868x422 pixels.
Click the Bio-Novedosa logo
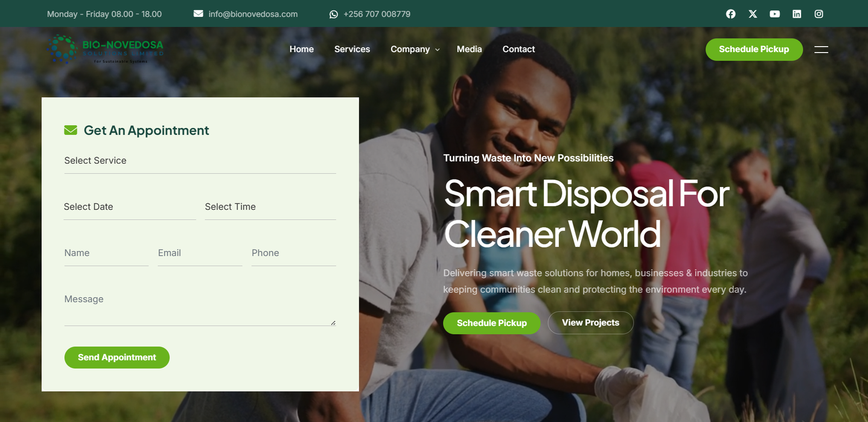(x=105, y=49)
